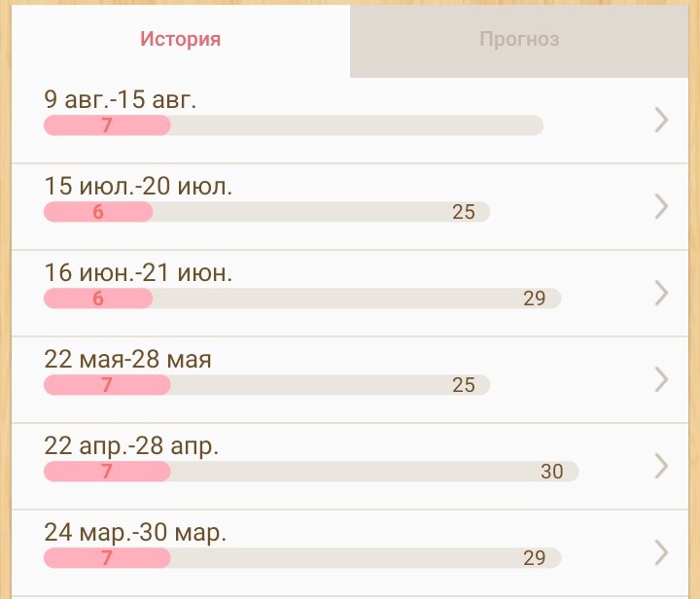The image size is (700, 599).
Task: Switch to the История tab
Action: click(x=181, y=40)
